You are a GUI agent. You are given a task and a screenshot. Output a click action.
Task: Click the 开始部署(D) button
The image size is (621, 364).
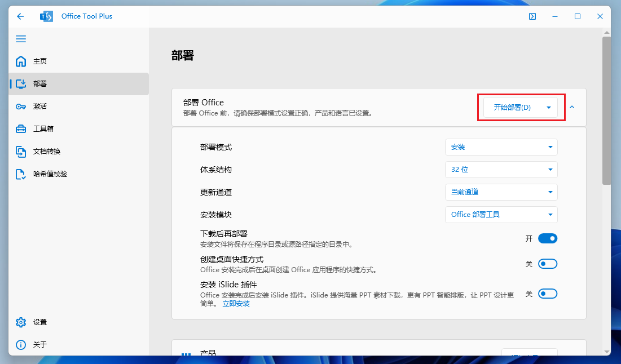click(x=512, y=108)
